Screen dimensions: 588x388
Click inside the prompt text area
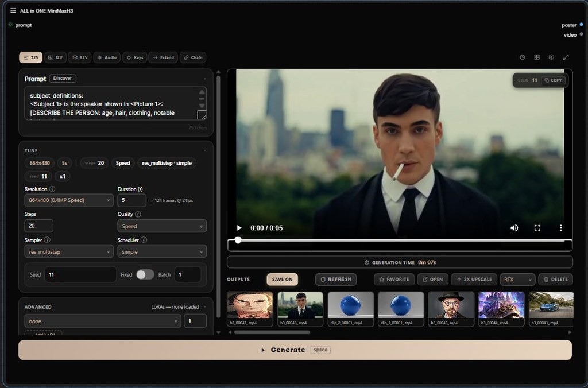point(115,103)
